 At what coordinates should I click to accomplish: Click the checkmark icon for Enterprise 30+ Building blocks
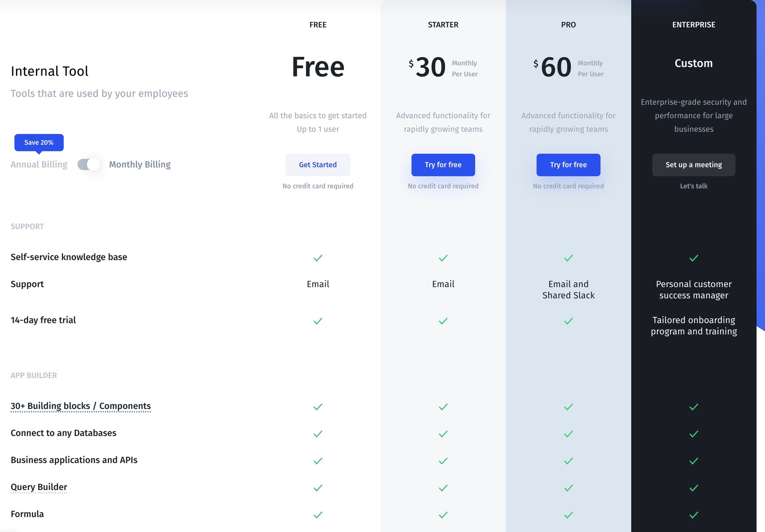[693, 406]
